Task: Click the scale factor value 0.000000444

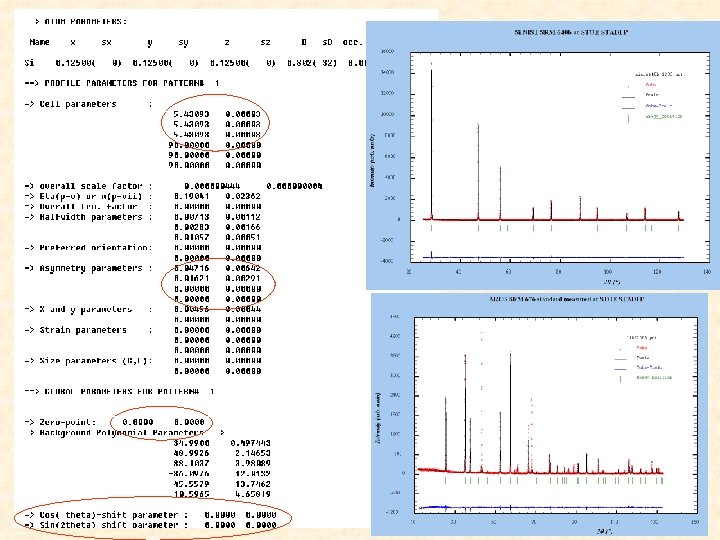Action: (212, 186)
